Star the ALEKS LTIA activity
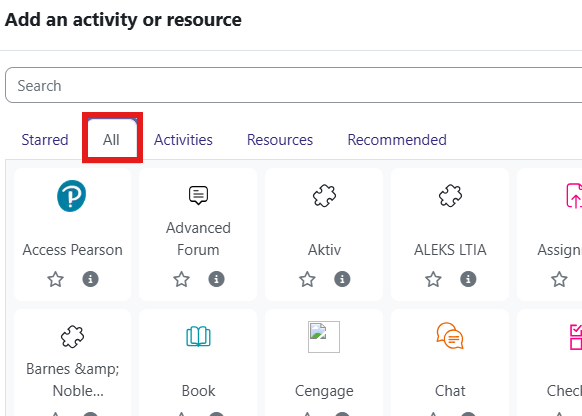This screenshot has width=582, height=416. coord(433,279)
